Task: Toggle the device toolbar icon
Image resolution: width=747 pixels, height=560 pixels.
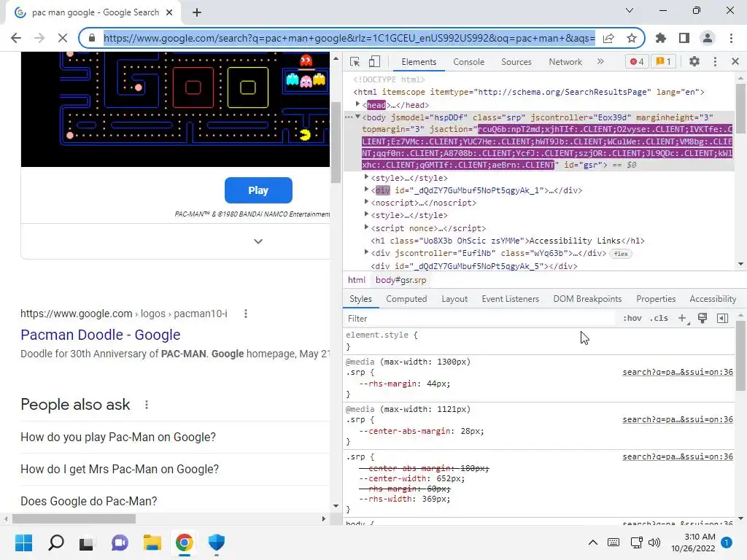Action: click(375, 62)
